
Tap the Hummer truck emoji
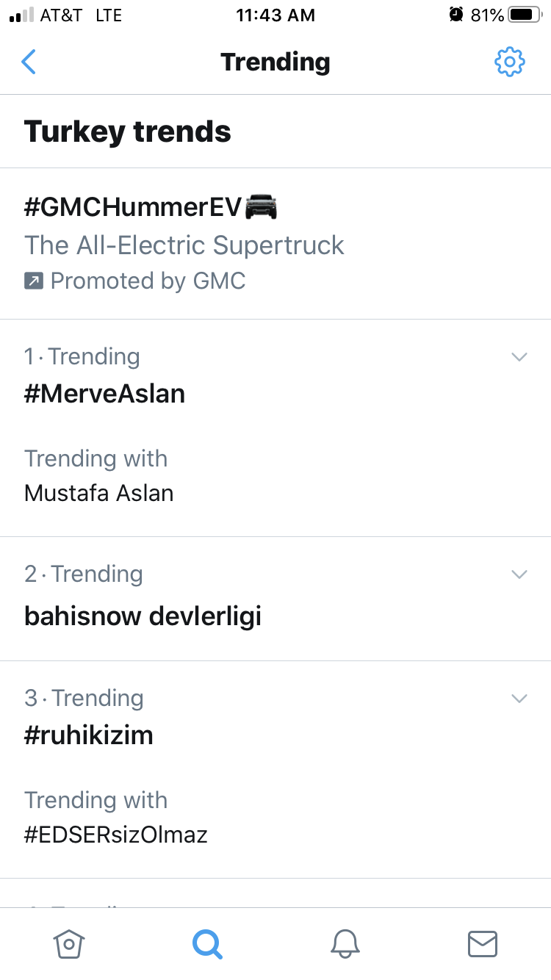click(x=261, y=207)
